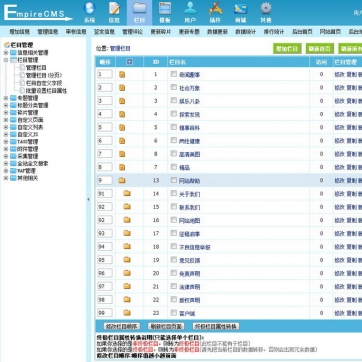Click the order input field in ID 1 row

pyautogui.click(x=105, y=74)
